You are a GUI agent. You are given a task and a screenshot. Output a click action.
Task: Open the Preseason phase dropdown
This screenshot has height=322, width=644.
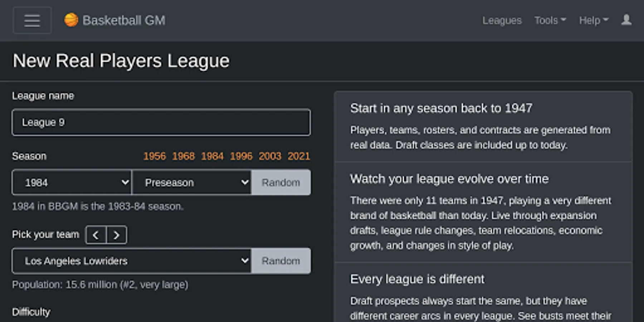point(192,182)
